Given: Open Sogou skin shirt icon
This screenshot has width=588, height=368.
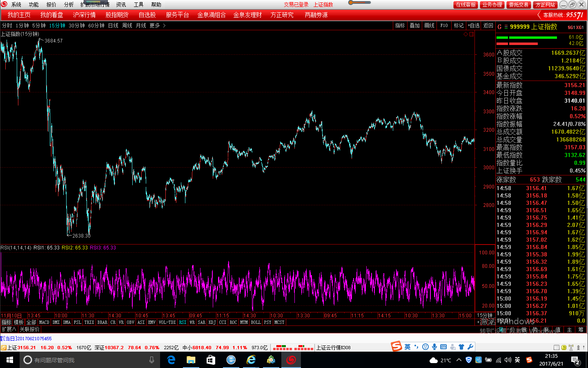Looking at the screenshot, I should (x=461, y=347).
